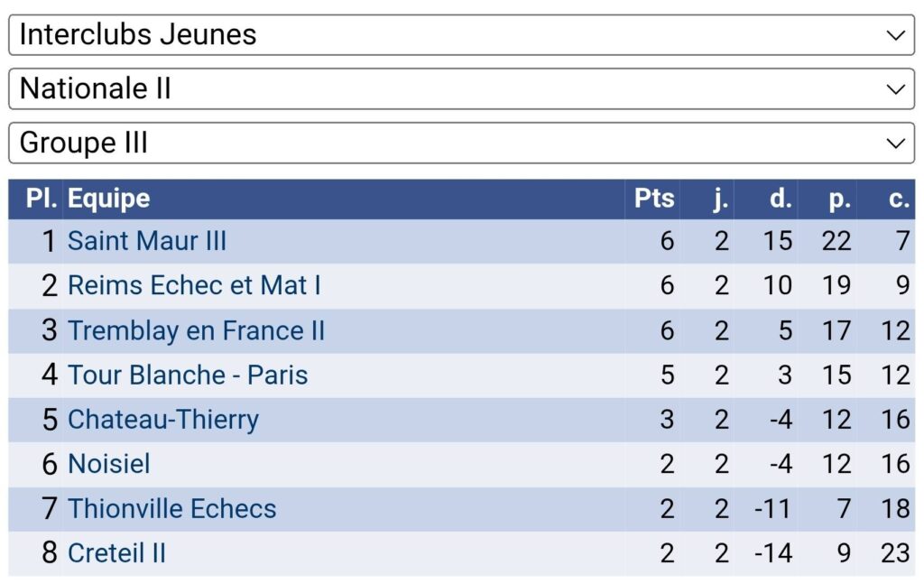Screen dimensions: 924x584
Task: Open the Saint Maur III team link
Action: 147,241
